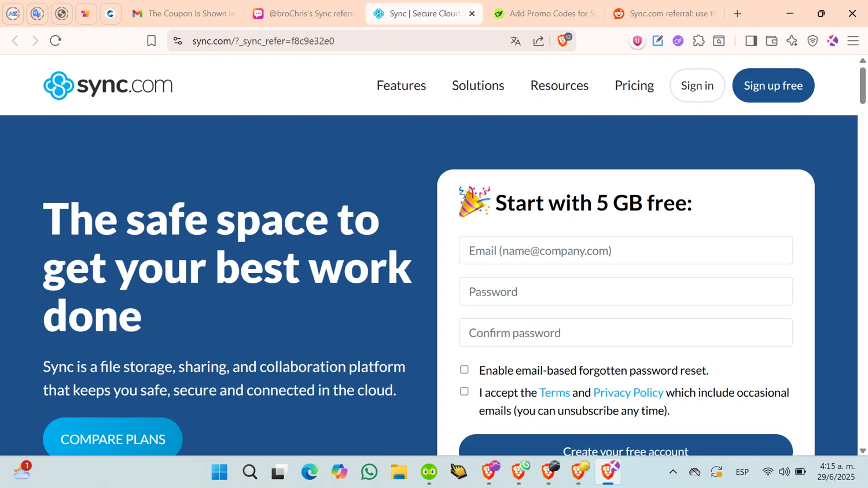Reload the page
Screen dimensions: 868x488
[x=56, y=40]
